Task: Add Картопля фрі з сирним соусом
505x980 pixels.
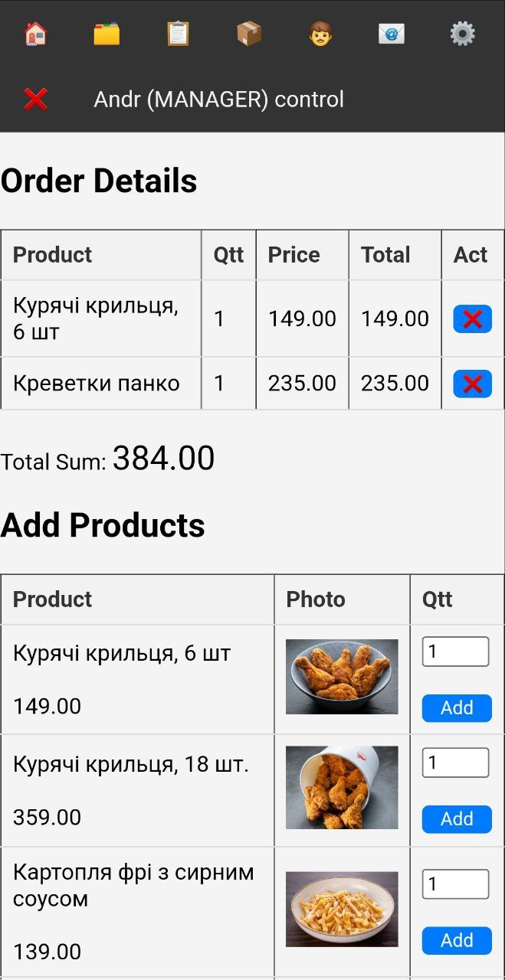Action: pyautogui.click(x=457, y=940)
